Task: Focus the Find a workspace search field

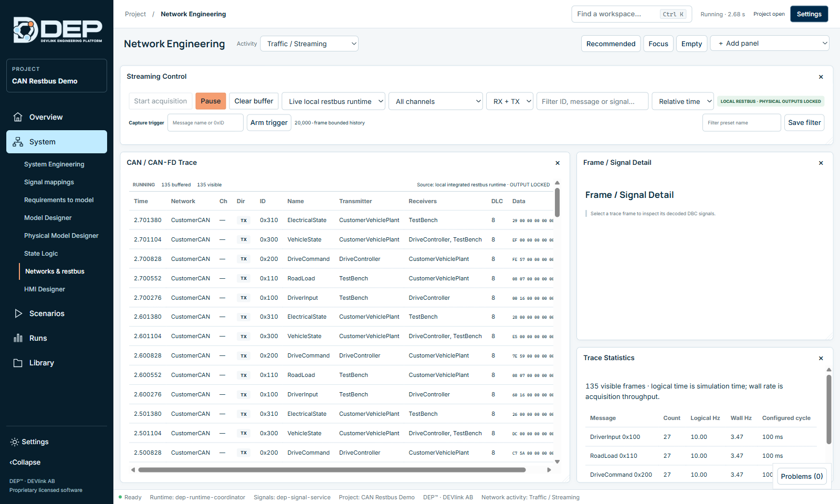Action: coord(632,14)
